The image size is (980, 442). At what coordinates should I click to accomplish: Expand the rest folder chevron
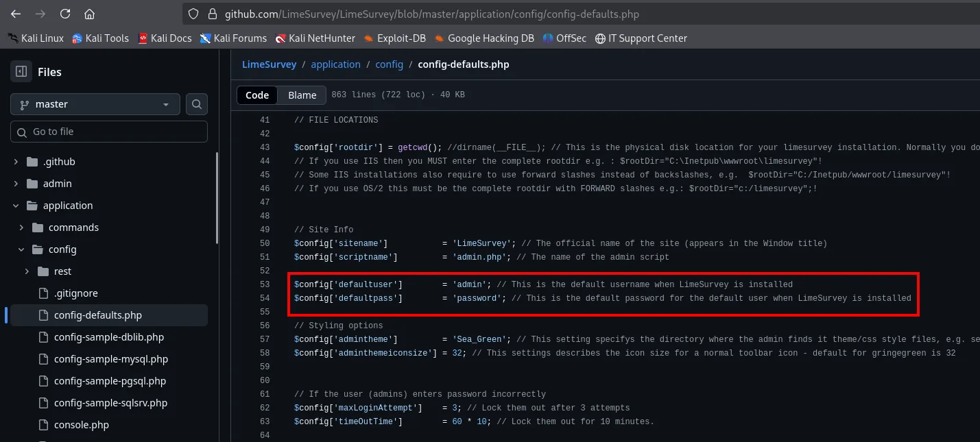(x=27, y=271)
